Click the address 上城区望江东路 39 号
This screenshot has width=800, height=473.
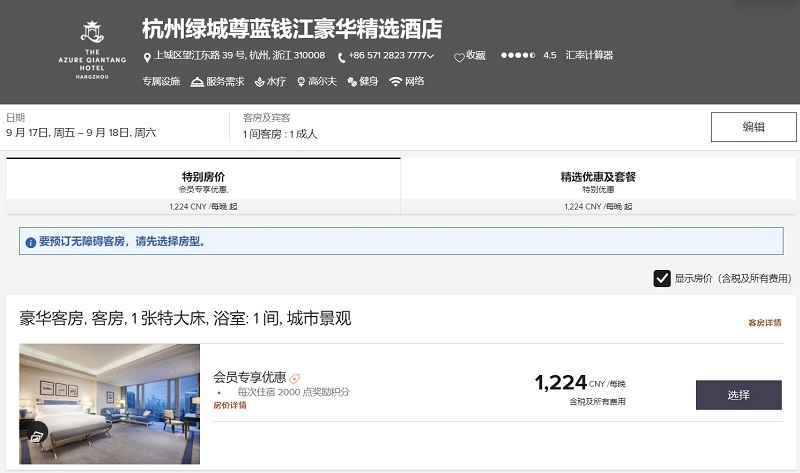click(x=239, y=55)
